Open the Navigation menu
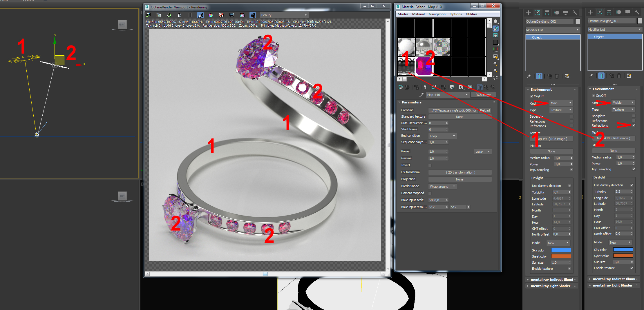The image size is (644, 310). [x=437, y=14]
